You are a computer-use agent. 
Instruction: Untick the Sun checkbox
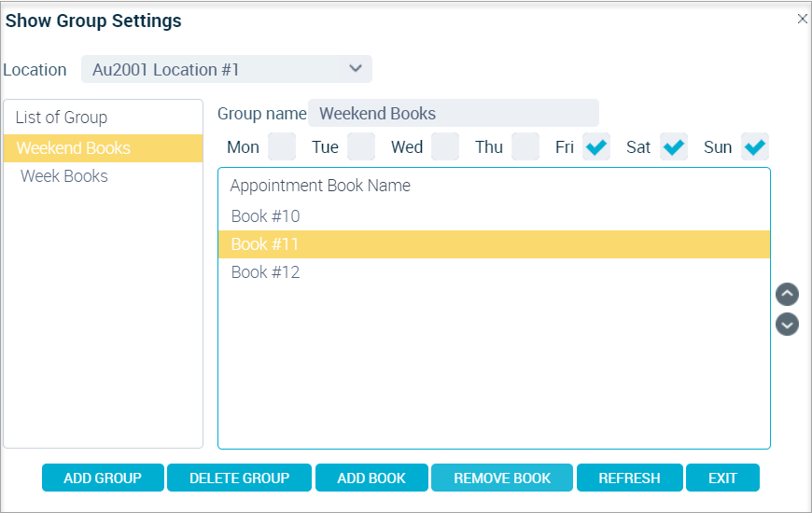point(754,146)
